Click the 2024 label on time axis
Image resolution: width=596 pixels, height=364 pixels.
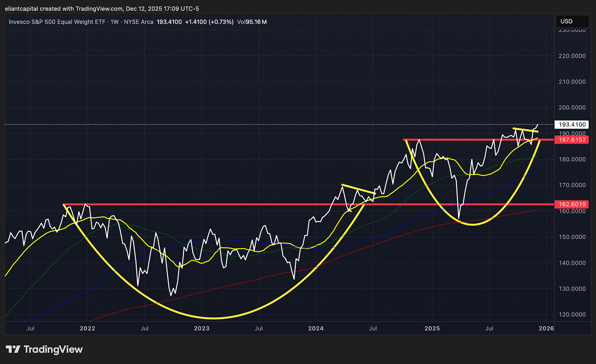pos(316,328)
